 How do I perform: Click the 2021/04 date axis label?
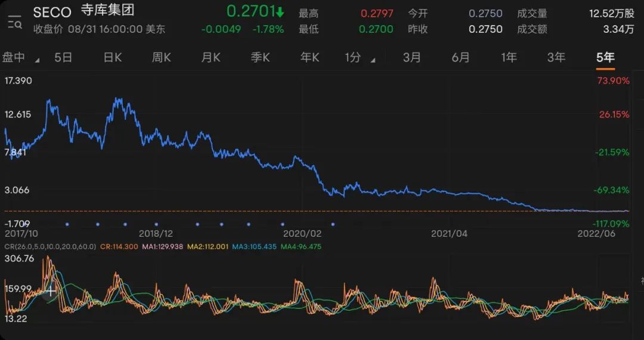click(449, 234)
